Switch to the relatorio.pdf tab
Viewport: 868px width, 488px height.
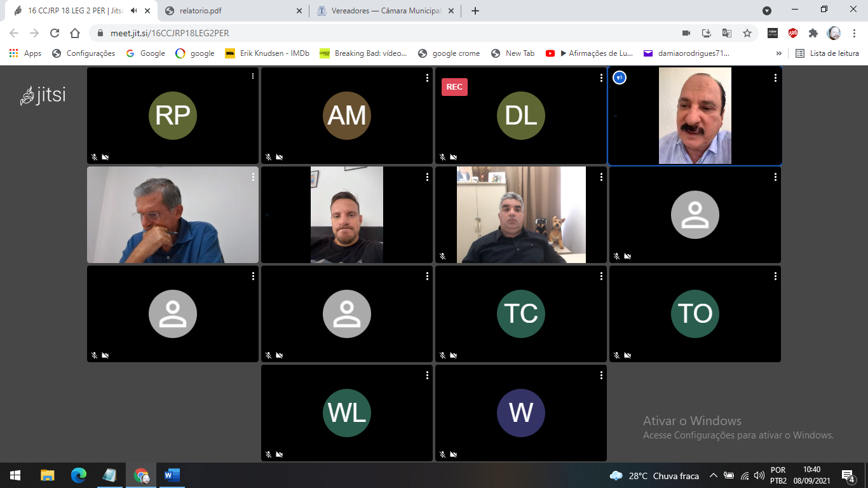pos(233,11)
